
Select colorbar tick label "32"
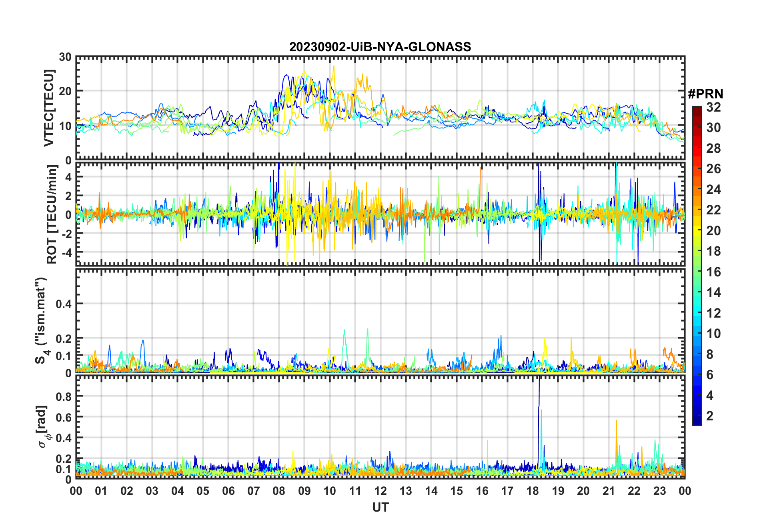tap(713, 107)
